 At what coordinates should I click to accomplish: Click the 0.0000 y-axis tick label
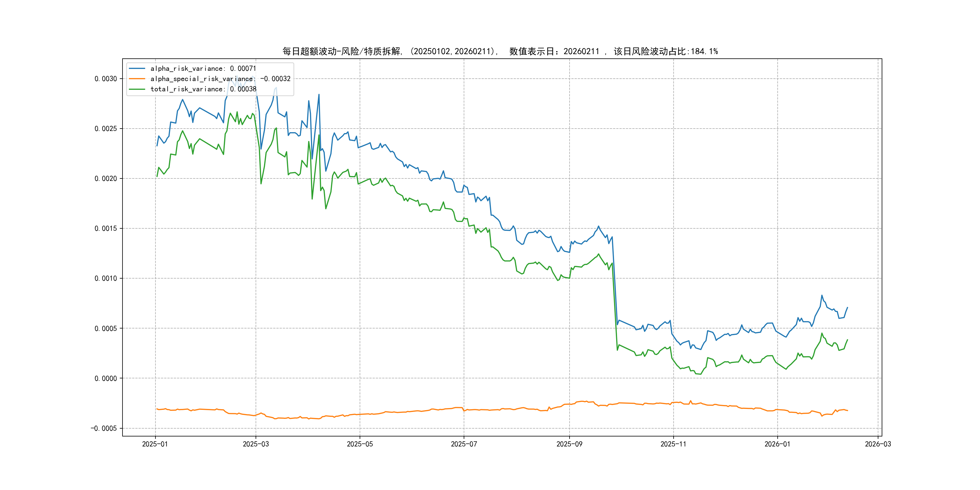tap(106, 378)
